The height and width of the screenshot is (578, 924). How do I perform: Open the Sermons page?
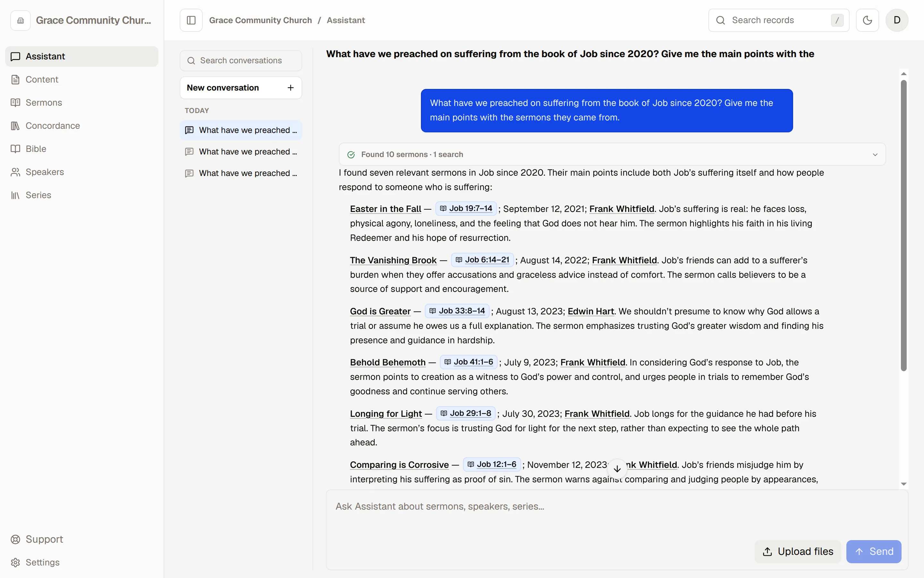coord(82,103)
